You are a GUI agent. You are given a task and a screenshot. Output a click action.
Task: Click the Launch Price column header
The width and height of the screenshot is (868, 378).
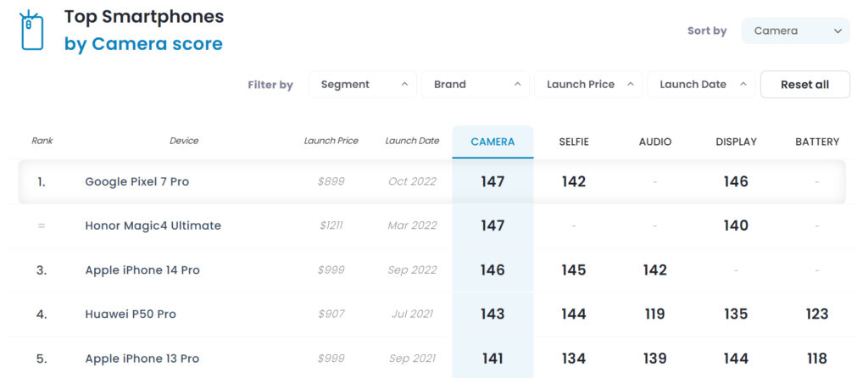pyautogui.click(x=331, y=141)
